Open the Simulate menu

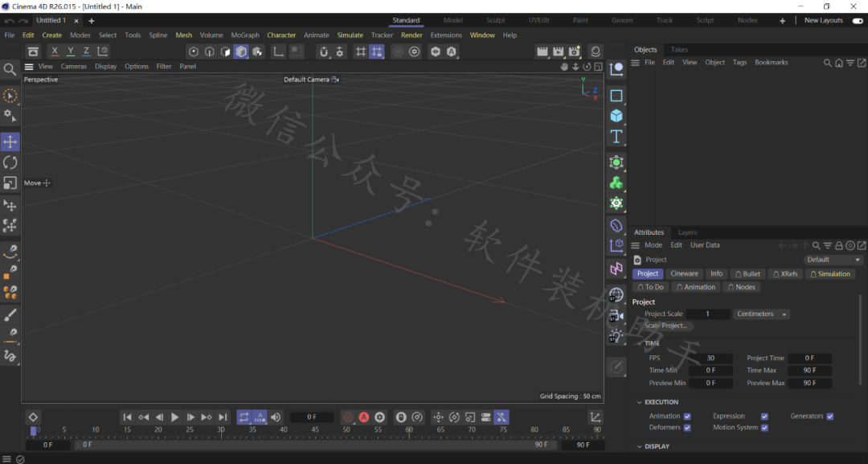pyautogui.click(x=350, y=35)
